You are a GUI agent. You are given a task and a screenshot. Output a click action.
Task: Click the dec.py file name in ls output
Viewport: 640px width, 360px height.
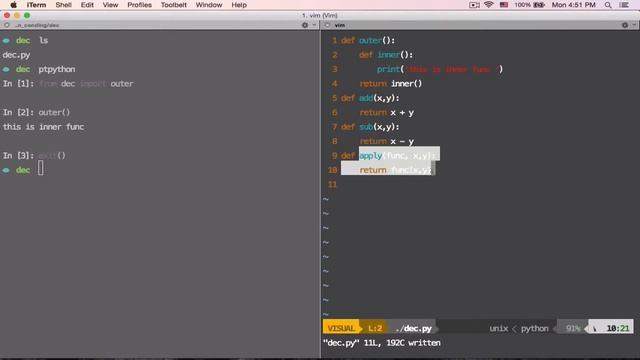16,55
